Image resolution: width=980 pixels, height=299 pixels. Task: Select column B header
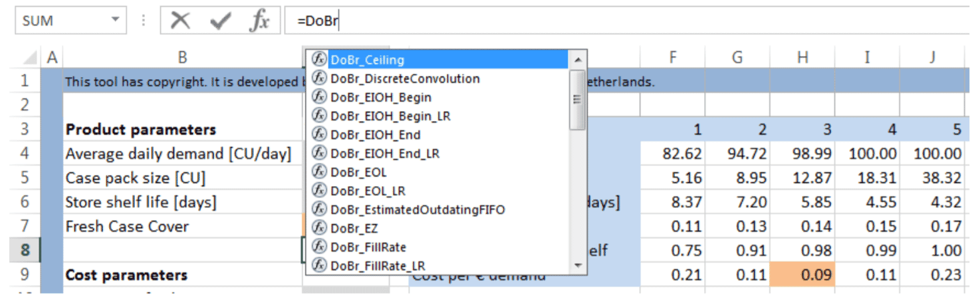pyautogui.click(x=183, y=58)
